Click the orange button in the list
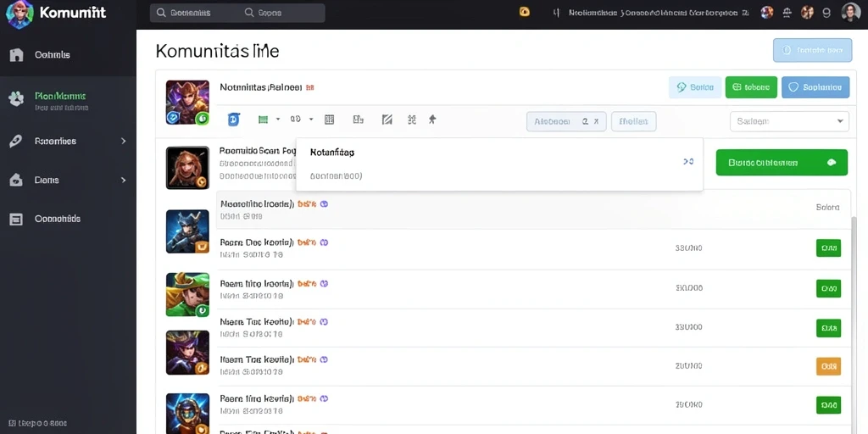Image resolution: width=868 pixels, height=434 pixels. [x=828, y=366]
